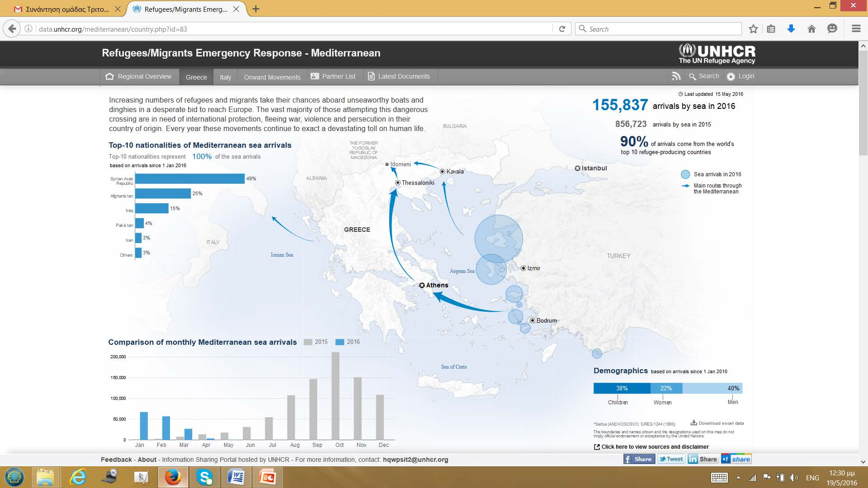The width and height of the screenshot is (868, 488).
Task: Open the Firefox hamburger menu
Action: (x=856, y=29)
